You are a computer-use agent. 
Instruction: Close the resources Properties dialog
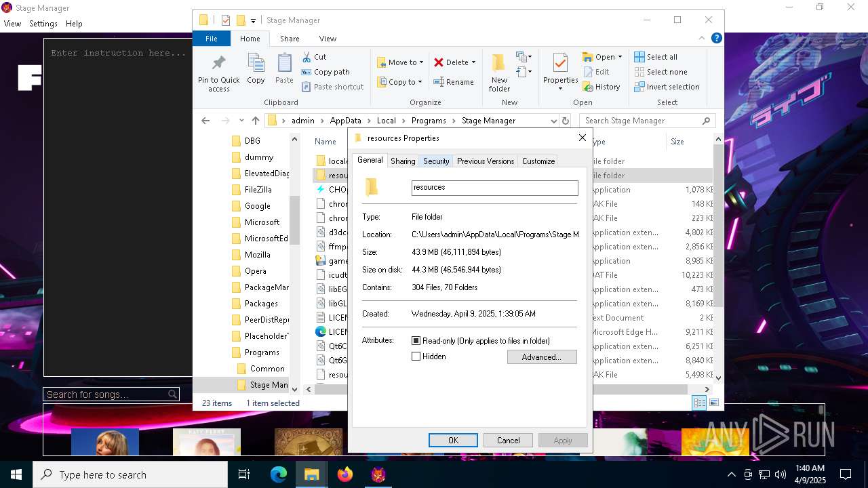point(582,138)
